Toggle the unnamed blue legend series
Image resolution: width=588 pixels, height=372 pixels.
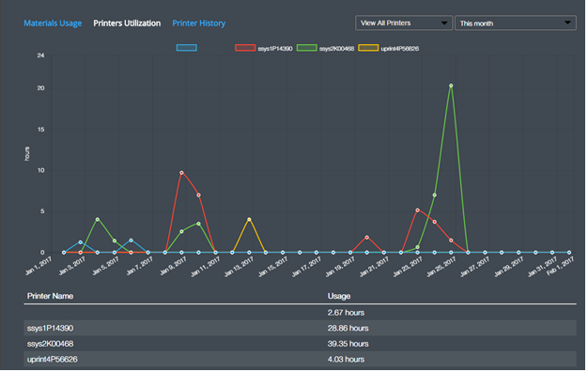(187, 48)
